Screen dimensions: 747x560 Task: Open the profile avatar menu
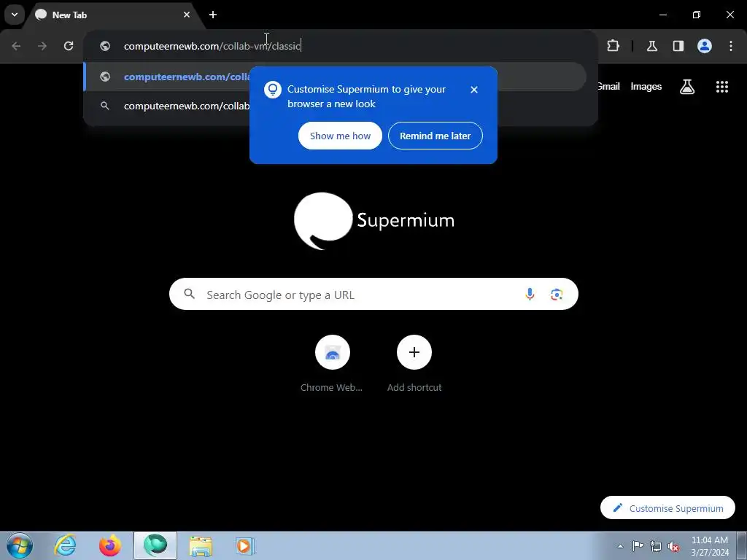coord(705,46)
